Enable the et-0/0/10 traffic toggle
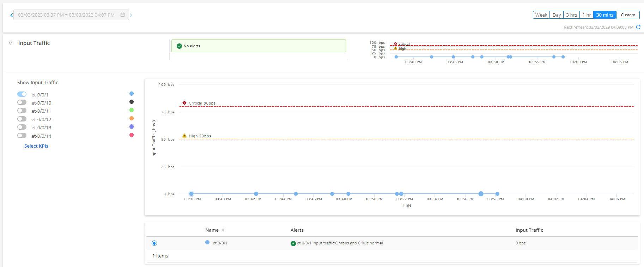Viewport: 644px width, 267px height. pos(22,102)
